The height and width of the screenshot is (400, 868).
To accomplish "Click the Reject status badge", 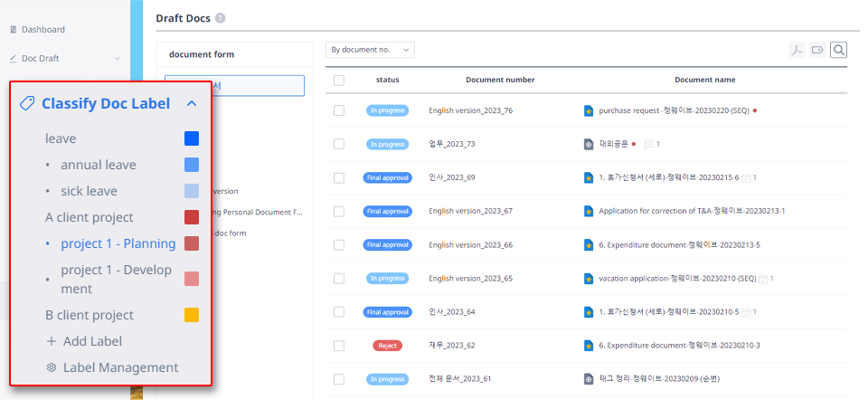I will click(x=387, y=345).
